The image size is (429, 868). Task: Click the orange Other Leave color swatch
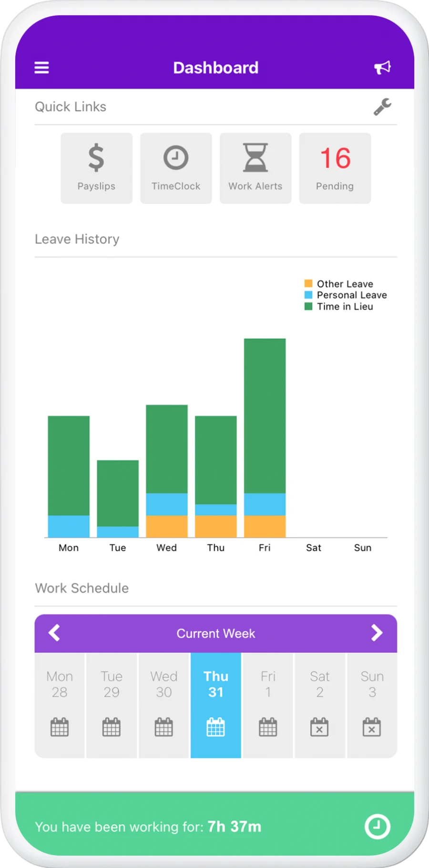308,283
